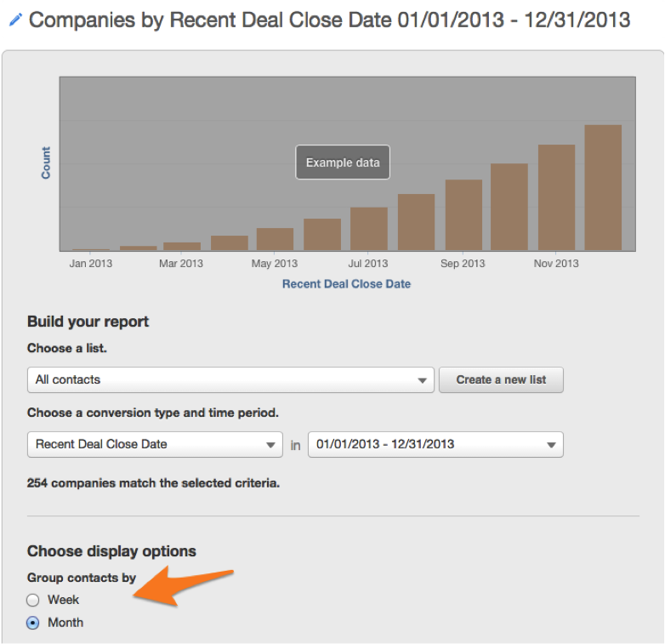Click the Sep 2013 chart bar

(x=463, y=214)
